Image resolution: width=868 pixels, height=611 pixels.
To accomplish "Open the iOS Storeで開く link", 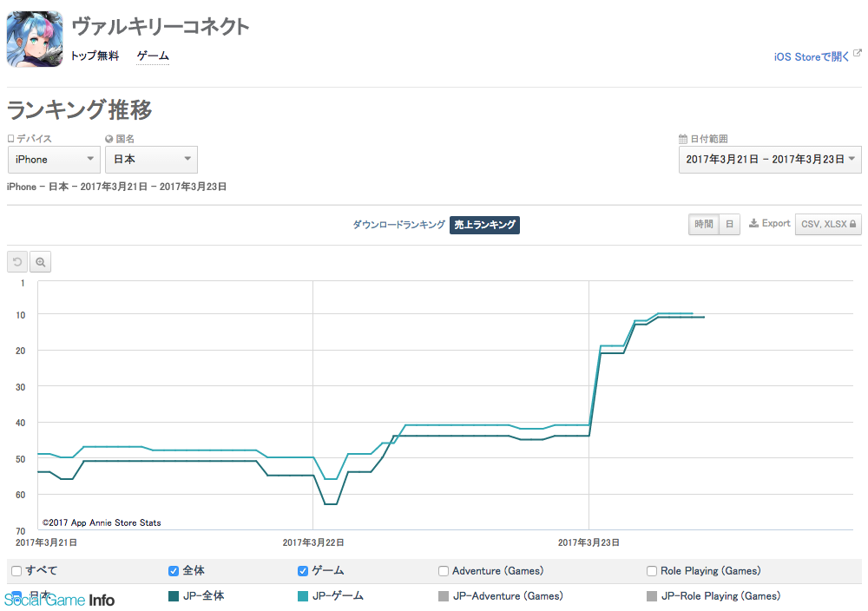I will [812, 56].
